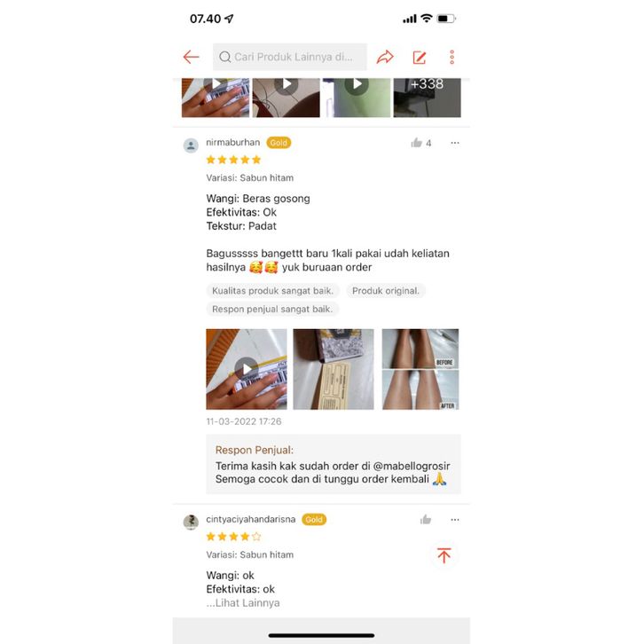Open cintyaciyahandarisna's username profile
This screenshot has width=644, height=644.
point(250,519)
